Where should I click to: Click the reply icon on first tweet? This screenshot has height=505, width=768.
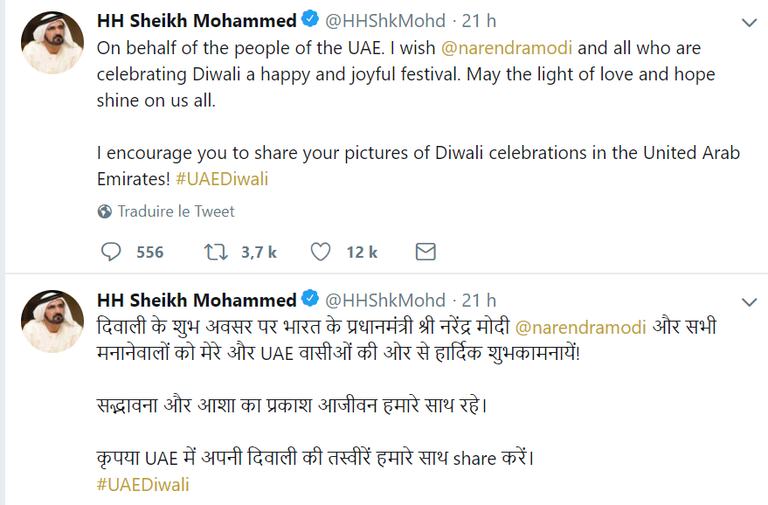click(x=112, y=252)
